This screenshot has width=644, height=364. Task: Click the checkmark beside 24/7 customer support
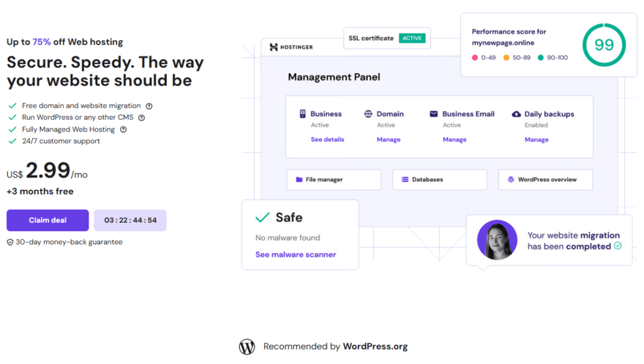pos(12,141)
